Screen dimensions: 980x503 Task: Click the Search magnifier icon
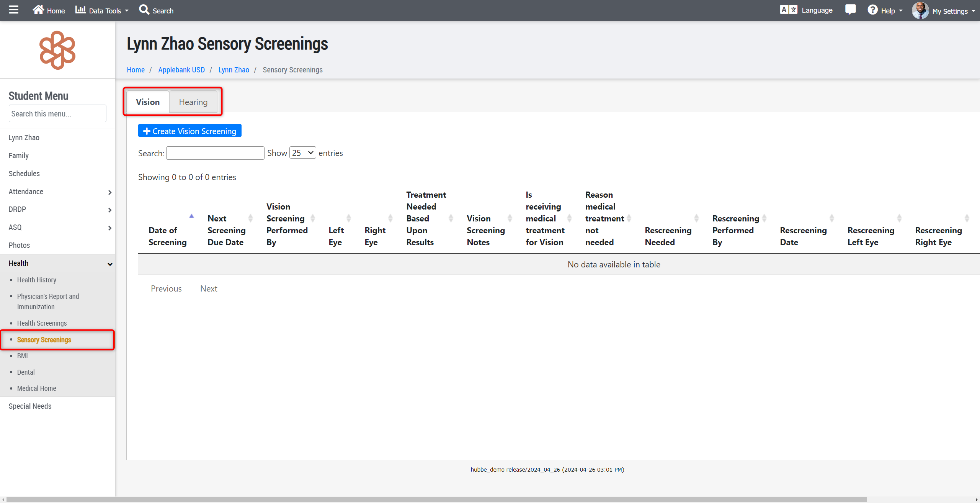click(144, 10)
